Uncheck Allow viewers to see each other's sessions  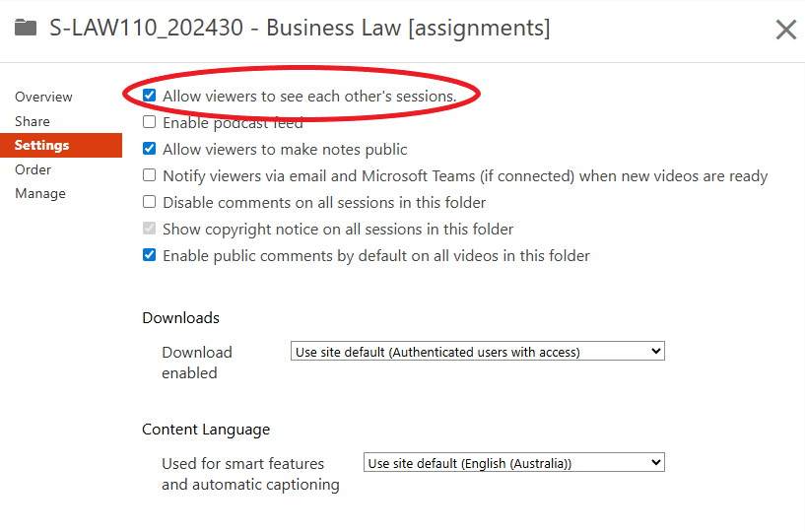[x=150, y=97]
